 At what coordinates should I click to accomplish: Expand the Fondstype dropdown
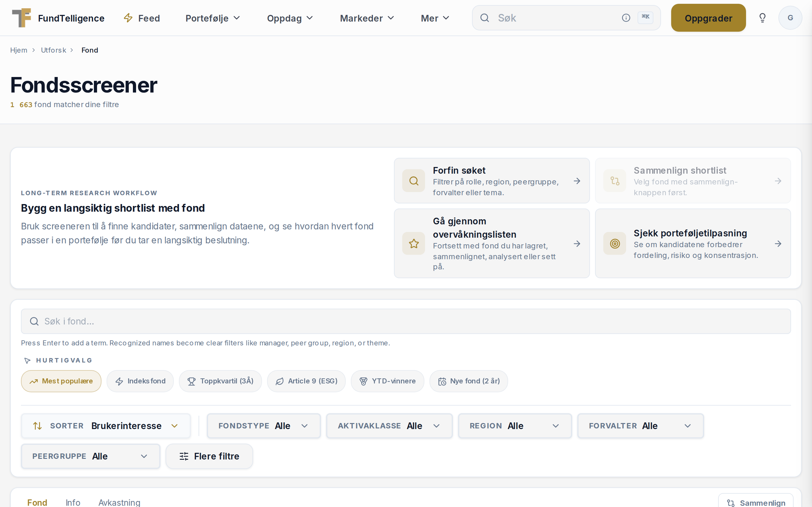(x=264, y=426)
